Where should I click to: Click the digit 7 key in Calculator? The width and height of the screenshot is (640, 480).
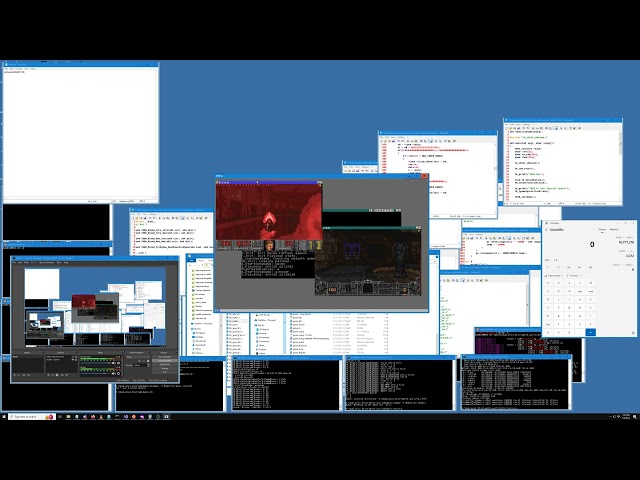pyautogui.click(x=558, y=307)
